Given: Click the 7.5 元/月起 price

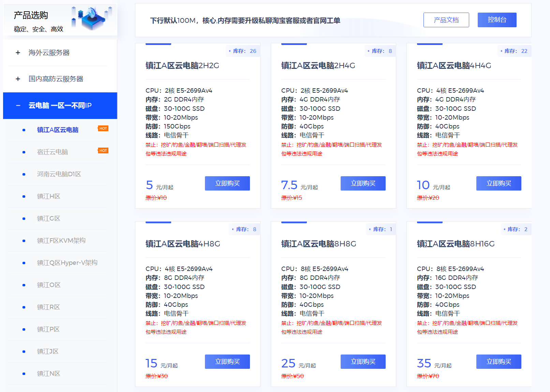Looking at the screenshot, I should [x=299, y=185].
